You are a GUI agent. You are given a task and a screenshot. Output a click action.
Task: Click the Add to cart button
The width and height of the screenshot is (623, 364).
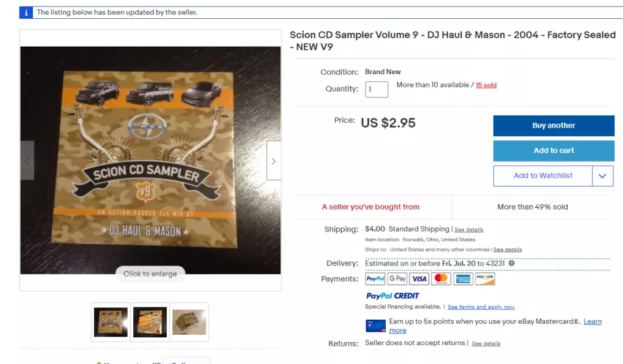[554, 151]
